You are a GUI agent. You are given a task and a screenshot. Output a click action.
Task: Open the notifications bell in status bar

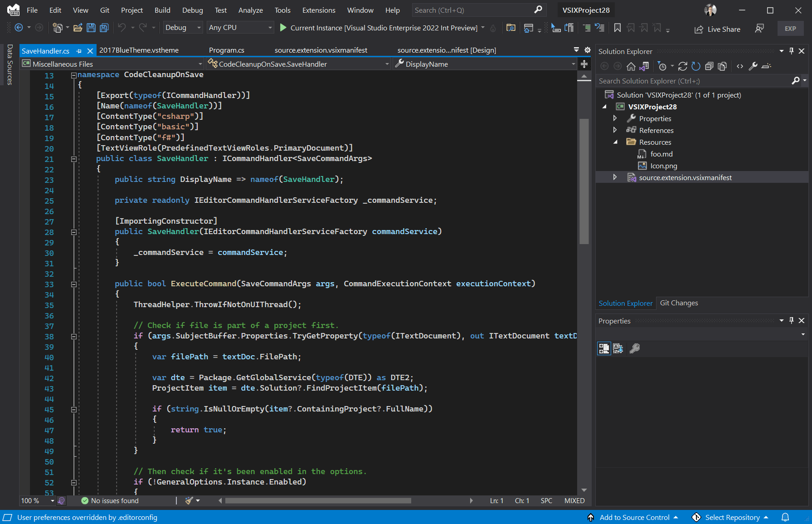click(x=785, y=517)
